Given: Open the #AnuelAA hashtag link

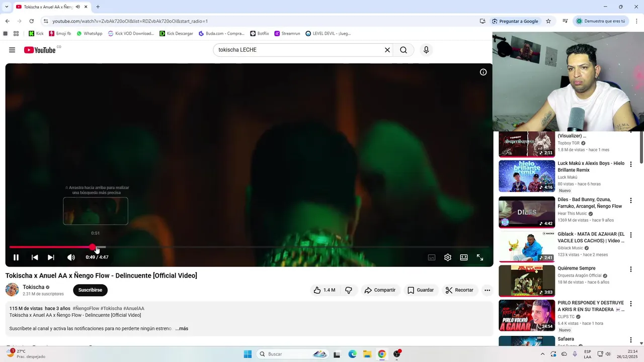Looking at the screenshot, I should [x=134, y=308].
